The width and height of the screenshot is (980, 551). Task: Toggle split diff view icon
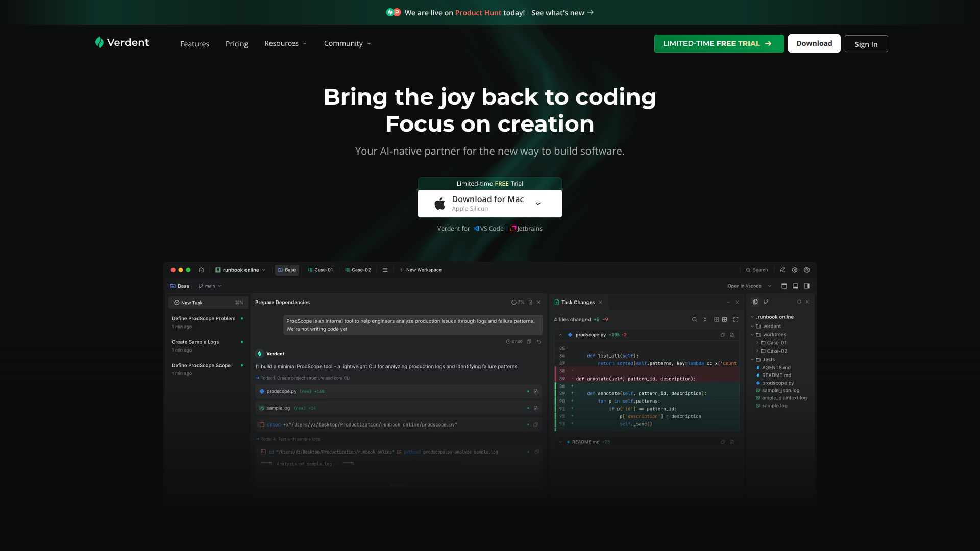[x=716, y=320]
